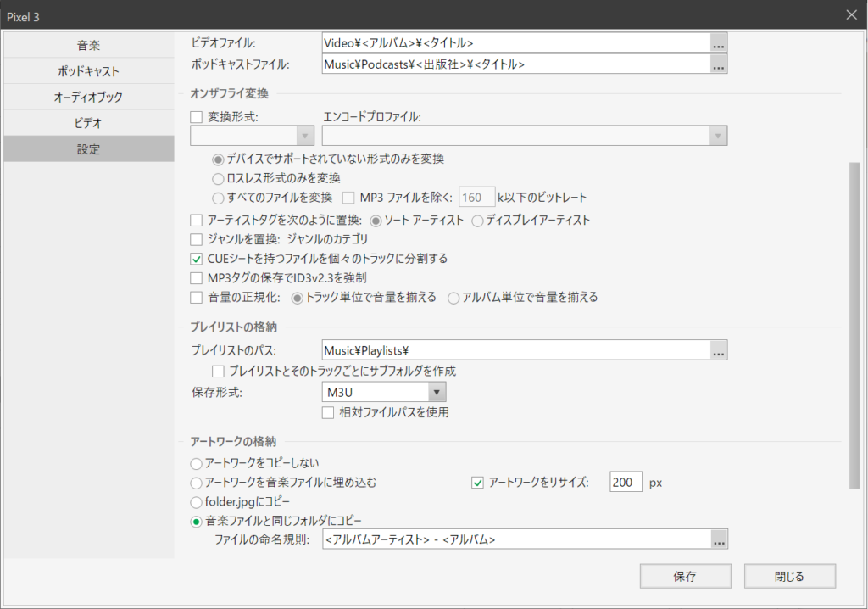Viewport: 868px width, 609px height.
Task: Click the bitrate field showing 160
Action: 476,198
